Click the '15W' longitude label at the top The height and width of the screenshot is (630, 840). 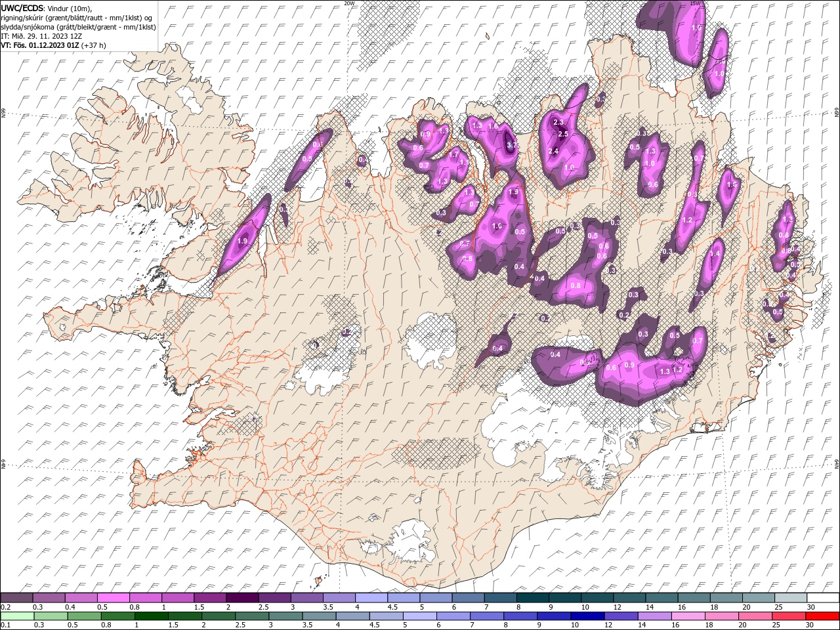(x=695, y=3)
